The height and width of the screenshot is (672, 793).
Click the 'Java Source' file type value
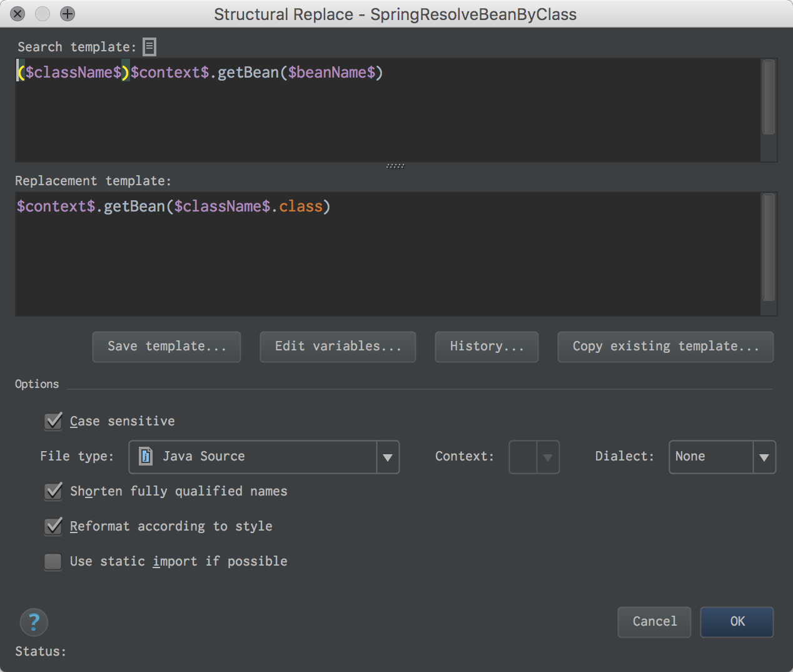pos(204,456)
